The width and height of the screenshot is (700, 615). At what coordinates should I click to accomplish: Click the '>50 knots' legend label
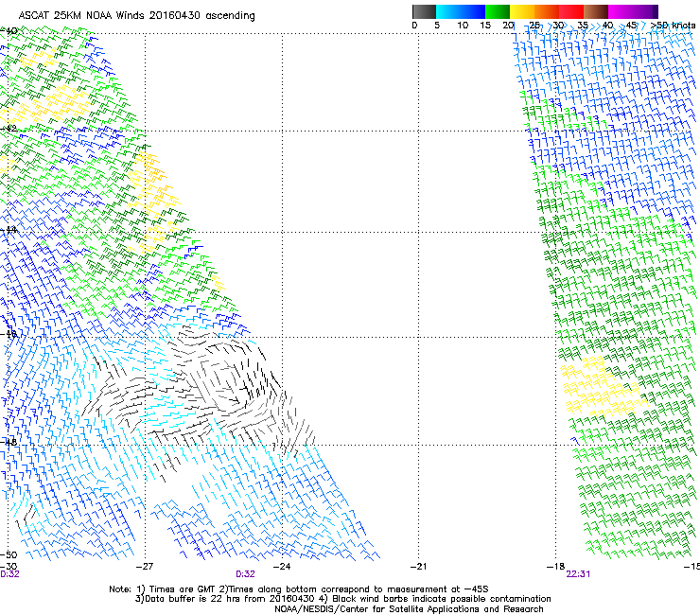click(674, 26)
